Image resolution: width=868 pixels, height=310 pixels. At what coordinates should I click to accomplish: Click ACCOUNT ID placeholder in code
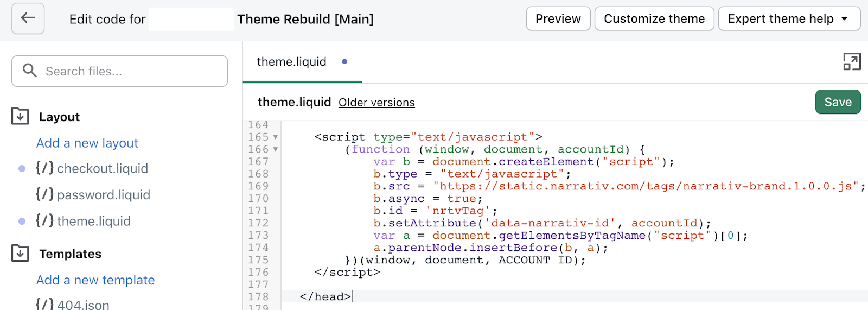pos(535,260)
